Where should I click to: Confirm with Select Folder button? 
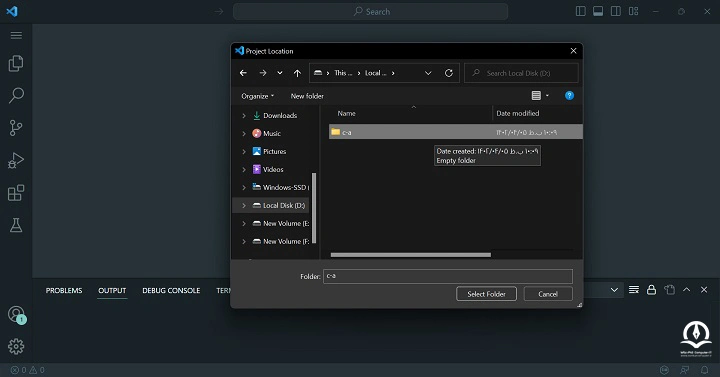486,294
